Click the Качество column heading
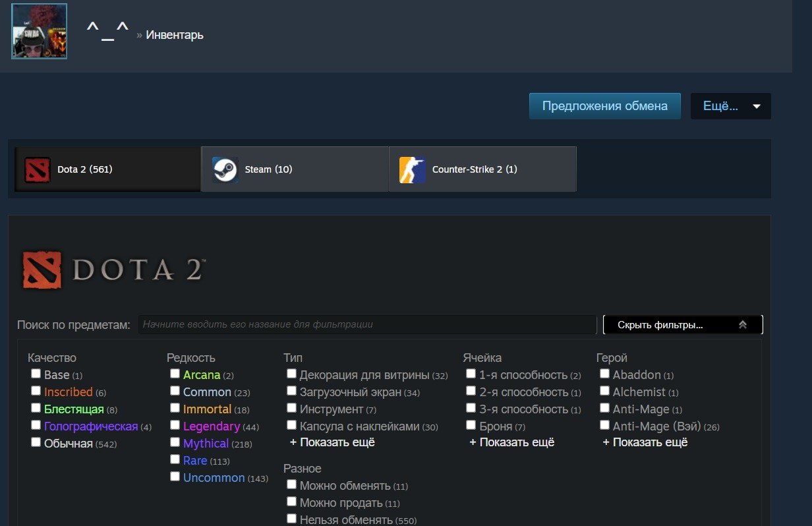812x526 pixels. (x=52, y=358)
